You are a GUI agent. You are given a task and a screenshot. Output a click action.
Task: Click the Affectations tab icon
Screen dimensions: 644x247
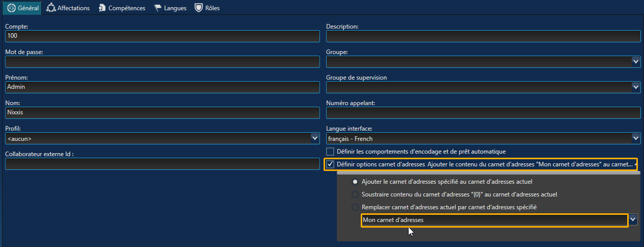coord(50,8)
